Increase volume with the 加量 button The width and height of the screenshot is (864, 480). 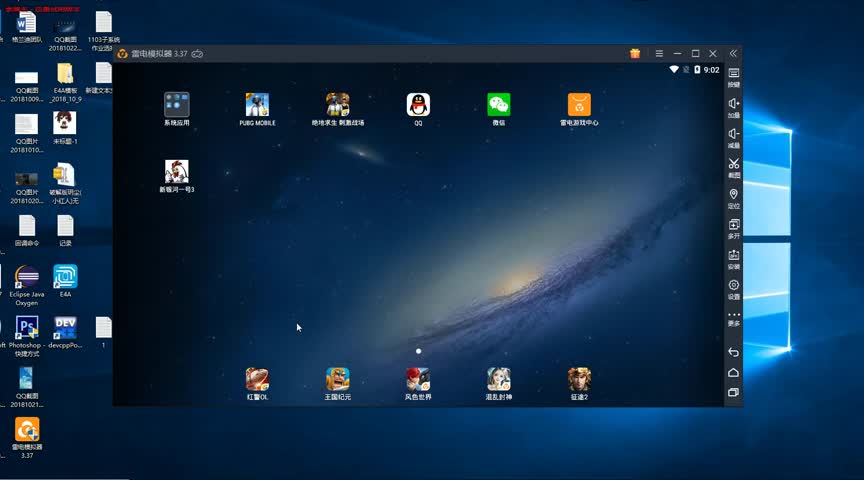[x=733, y=104]
